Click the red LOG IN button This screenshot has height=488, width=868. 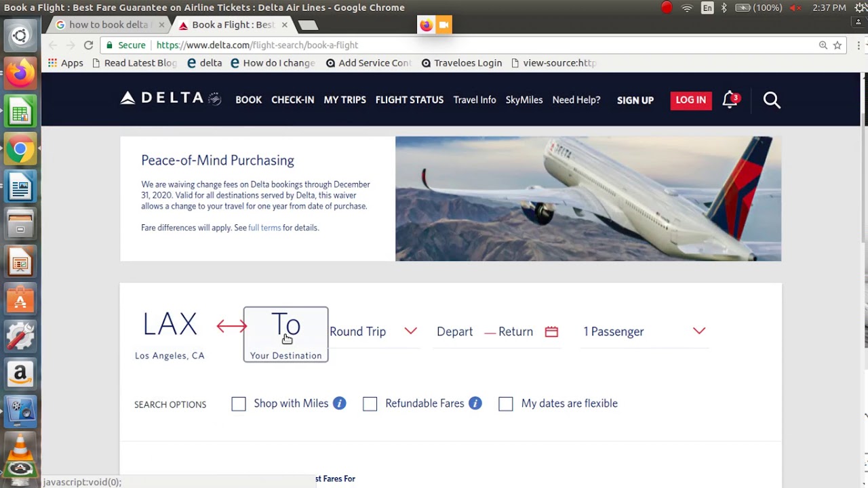(x=691, y=100)
